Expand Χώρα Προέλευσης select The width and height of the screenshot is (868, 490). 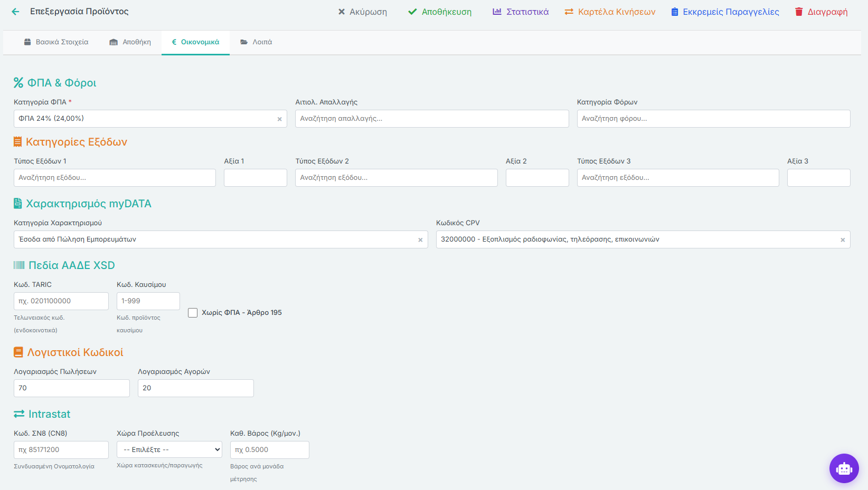coord(169,450)
